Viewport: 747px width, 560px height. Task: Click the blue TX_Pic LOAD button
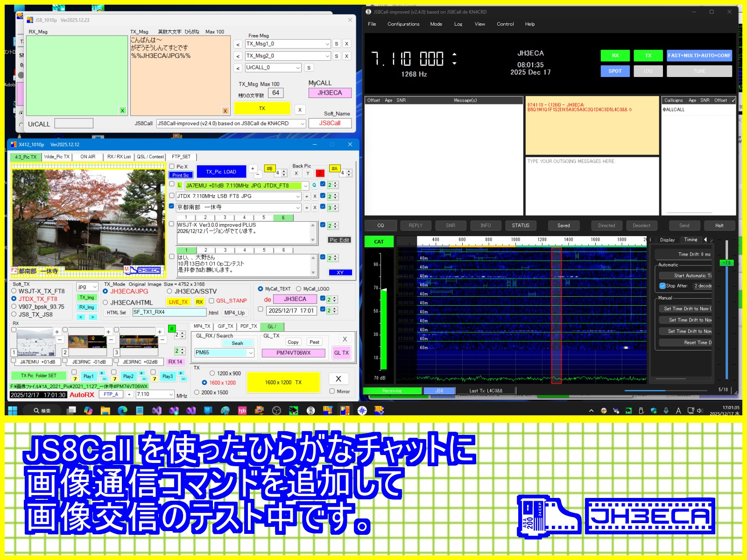pyautogui.click(x=221, y=172)
